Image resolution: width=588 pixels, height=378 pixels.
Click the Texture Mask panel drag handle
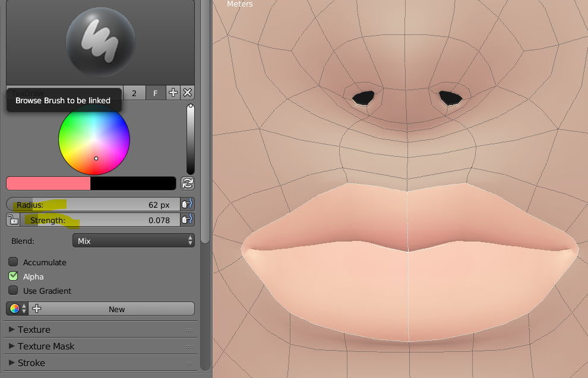pyautogui.click(x=189, y=347)
